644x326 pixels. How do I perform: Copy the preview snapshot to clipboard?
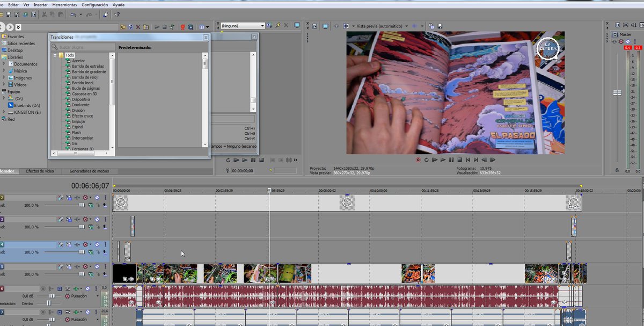coord(431,26)
